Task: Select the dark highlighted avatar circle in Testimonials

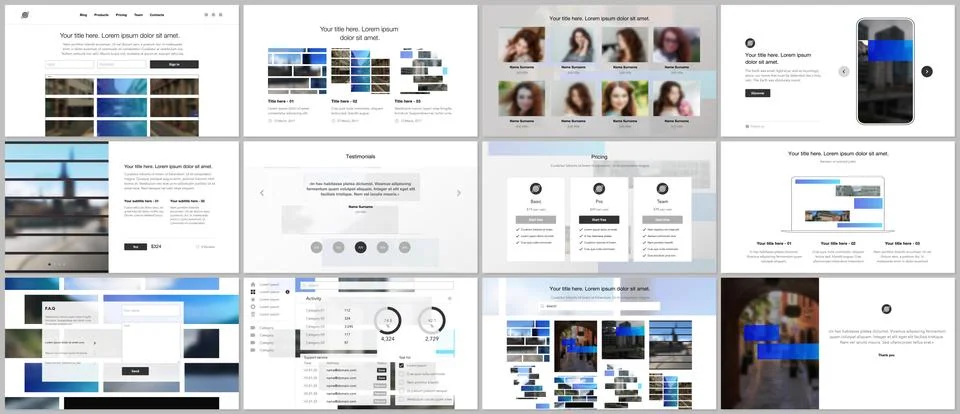Action: click(361, 247)
